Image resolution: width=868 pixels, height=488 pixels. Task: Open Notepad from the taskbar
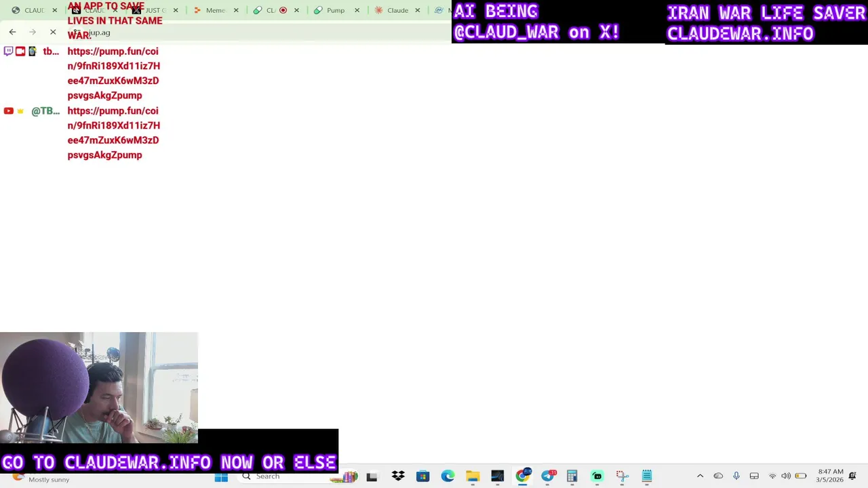(647, 476)
